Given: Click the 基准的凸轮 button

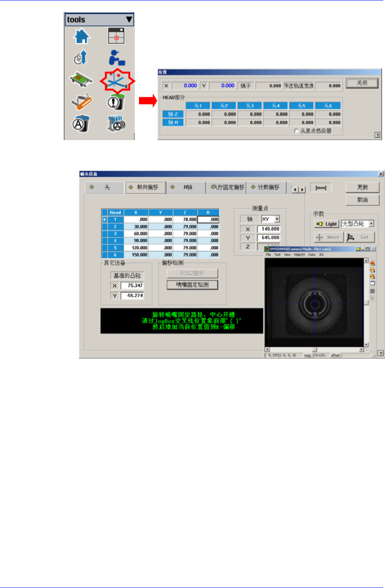Looking at the screenshot, I should click(127, 276).
